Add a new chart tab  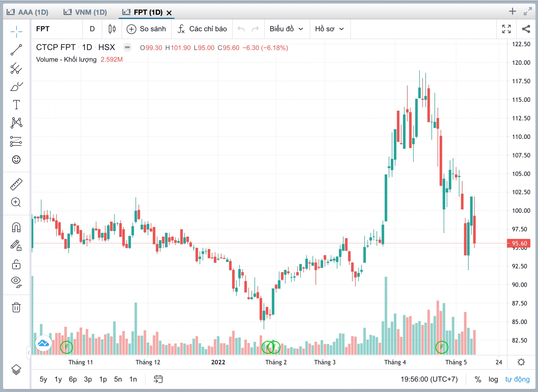tap(512, 11)
